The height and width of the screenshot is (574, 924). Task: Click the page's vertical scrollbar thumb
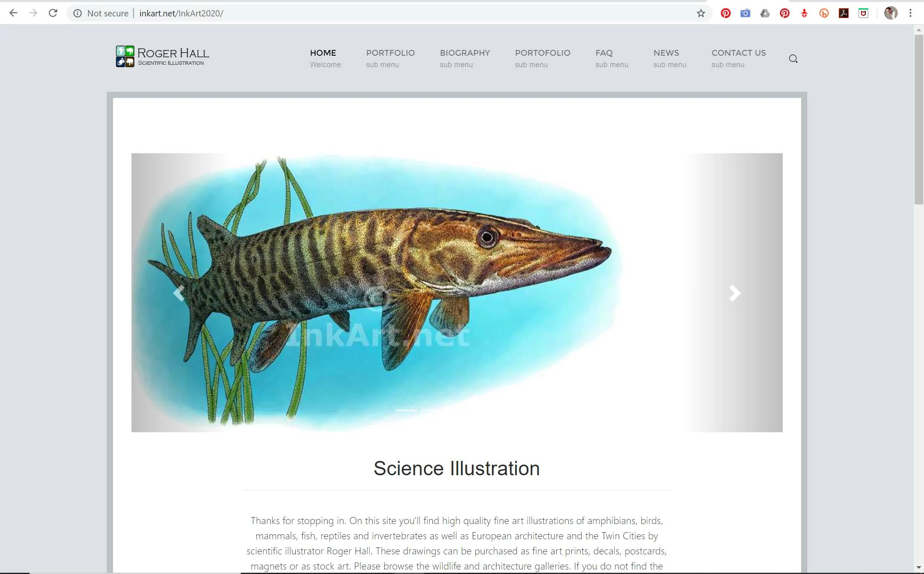(918, 119)
